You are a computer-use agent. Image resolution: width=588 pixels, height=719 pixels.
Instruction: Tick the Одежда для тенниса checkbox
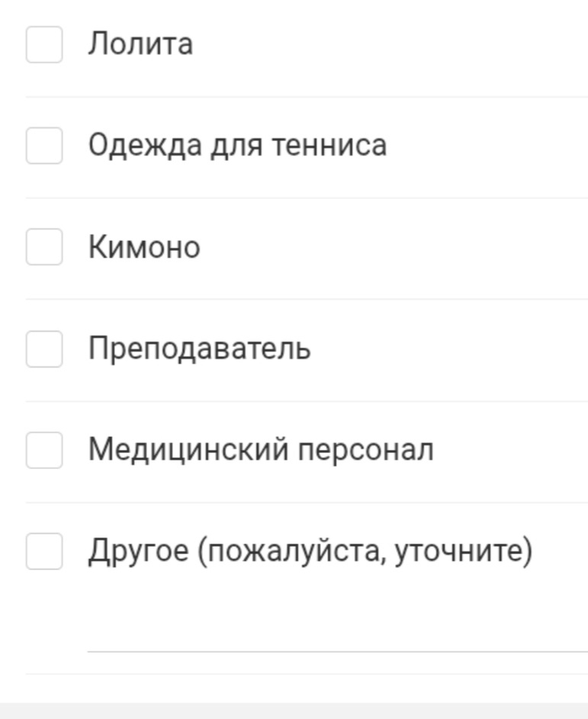click(44, 145)
